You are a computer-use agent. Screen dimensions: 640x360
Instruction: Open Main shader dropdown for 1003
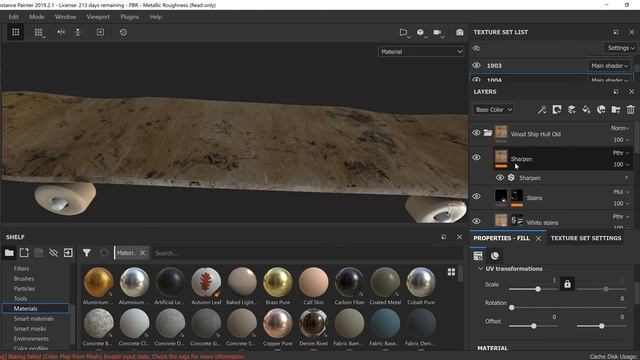coord(609,66)
